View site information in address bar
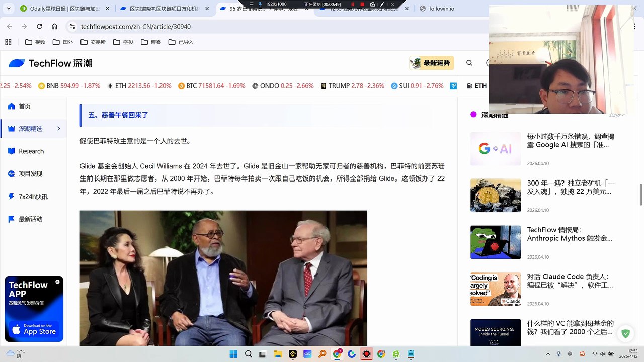 (73, 26)
